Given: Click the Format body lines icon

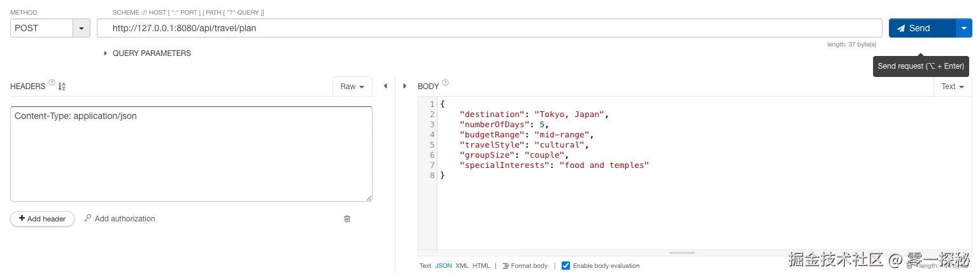Looking at the screenshot, I should [505, 266].
